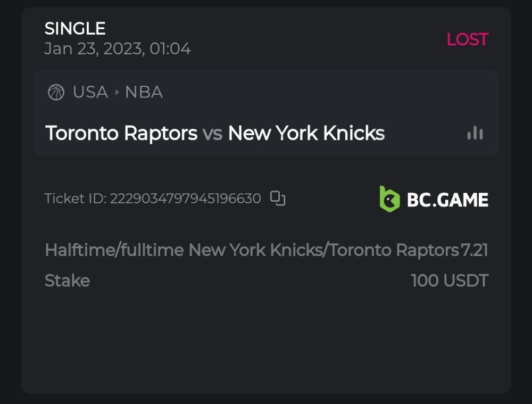Click the 'Ticket ID:' label
The height and width of the screenshot is (404, 532).
(76, 199)
